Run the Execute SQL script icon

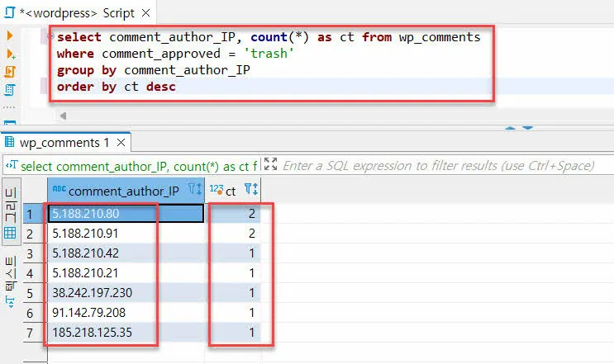pos(10,72)
